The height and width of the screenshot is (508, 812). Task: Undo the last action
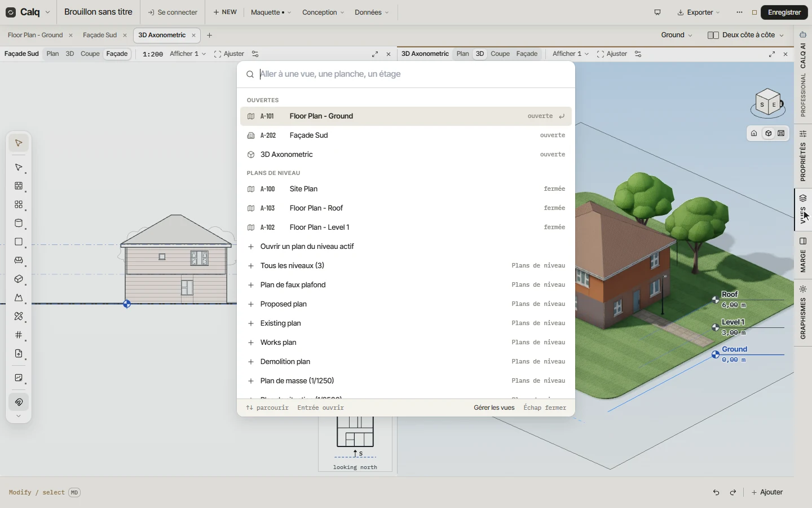716,492
